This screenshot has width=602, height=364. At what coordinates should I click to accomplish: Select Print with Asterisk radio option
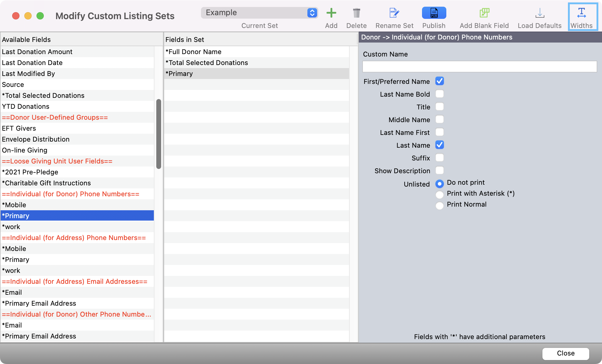pos(439,194)
